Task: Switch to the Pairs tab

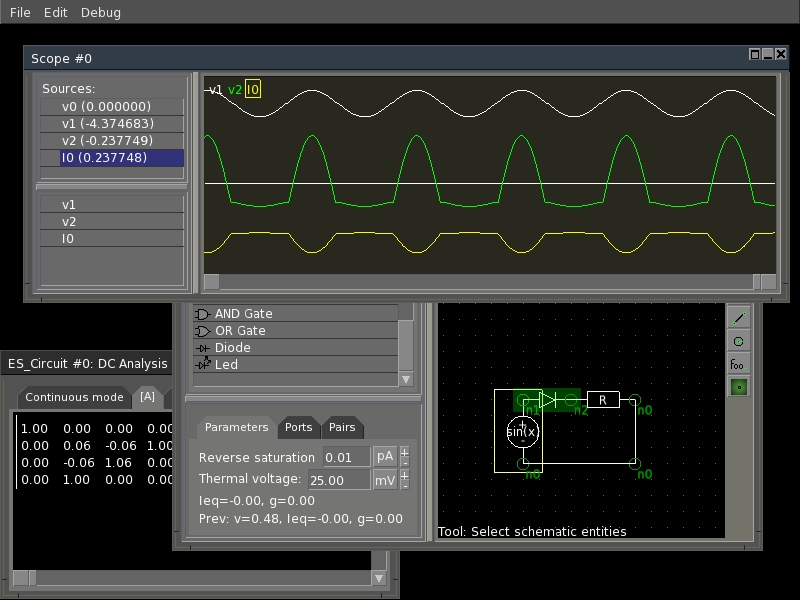Action: (343, 427)
